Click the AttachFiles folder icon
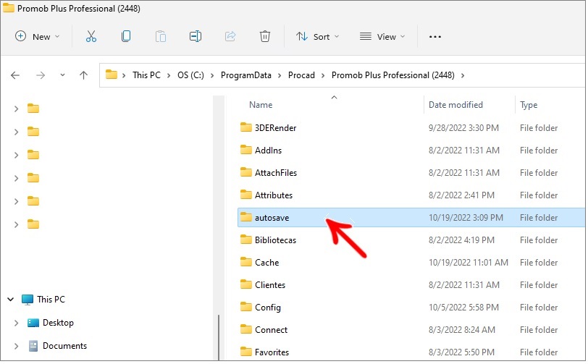This screenshot has height=364, width=588. 246,172
